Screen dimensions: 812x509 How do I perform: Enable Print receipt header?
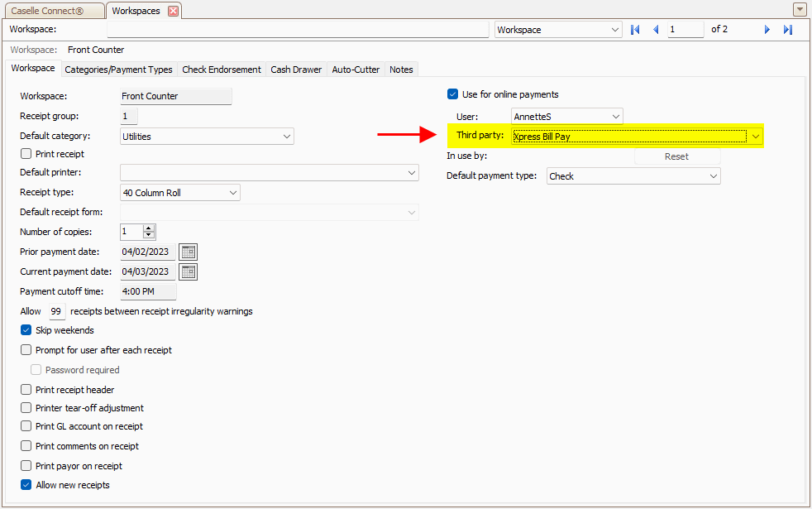tap(26, 390)
